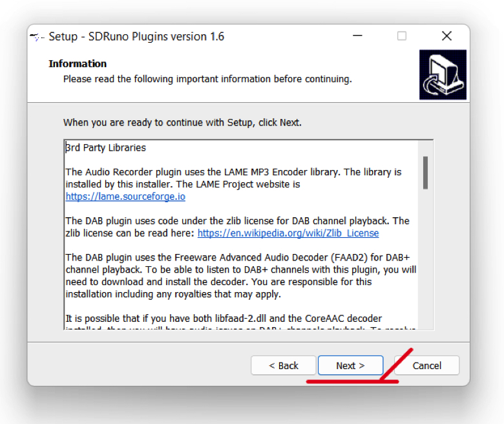This screenshot has width=504, height=424.
Task: Click the disabled maximize button
Action: pos(402,36)
